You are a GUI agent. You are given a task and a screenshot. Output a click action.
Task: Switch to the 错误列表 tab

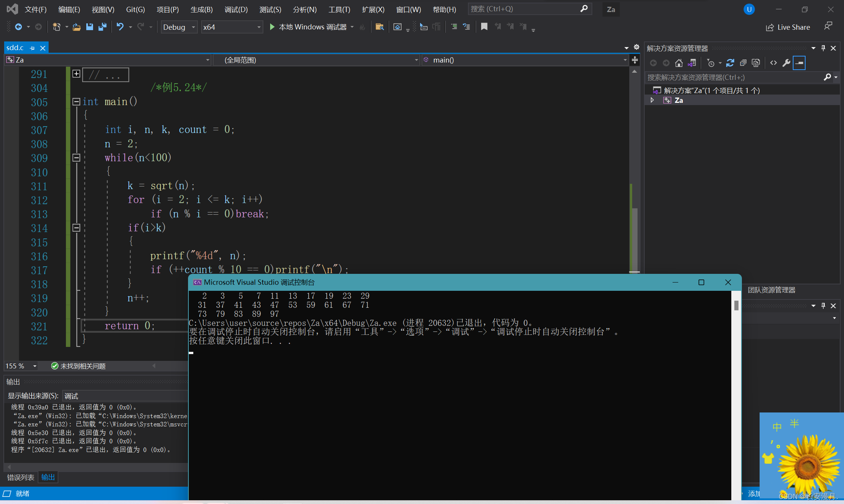(x=21, y=477)
